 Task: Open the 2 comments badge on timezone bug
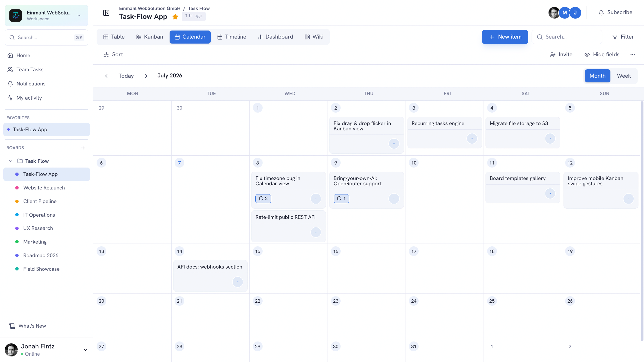click(263, 199)
